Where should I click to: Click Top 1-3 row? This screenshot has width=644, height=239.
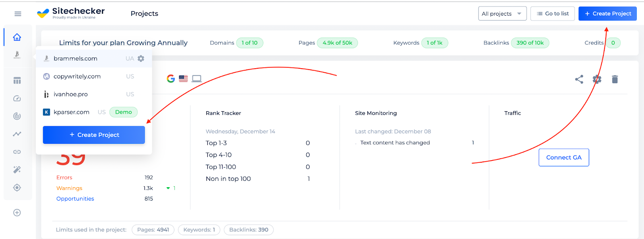[x=258, y=143]
